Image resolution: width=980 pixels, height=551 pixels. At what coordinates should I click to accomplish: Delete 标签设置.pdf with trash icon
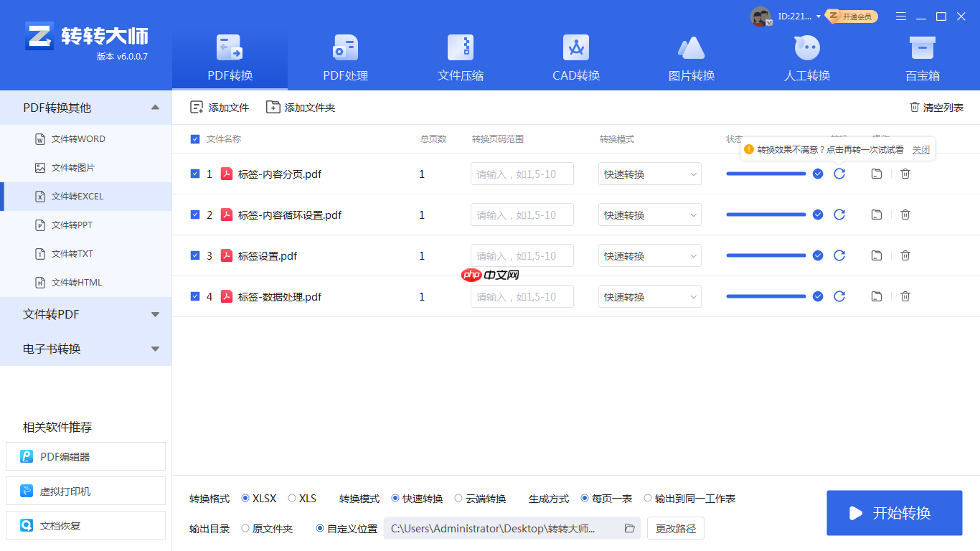(x=905, y=255)
